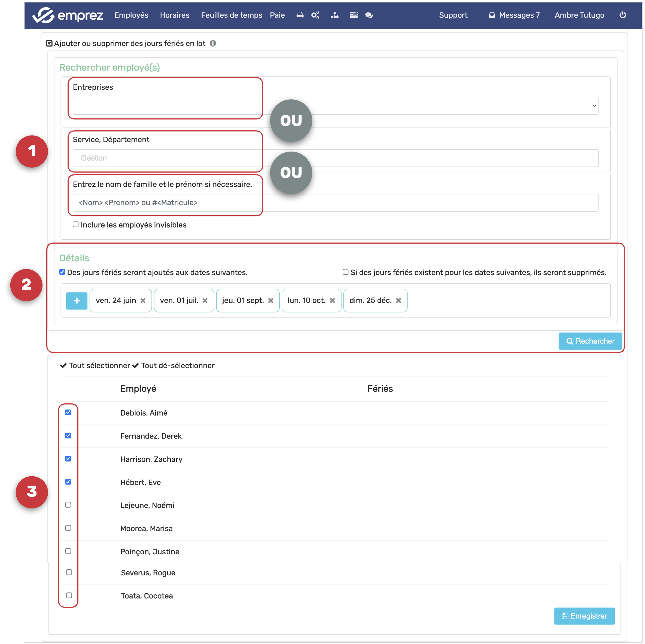
Task: Open the chat bubbles icon
Action: point(369,15)
